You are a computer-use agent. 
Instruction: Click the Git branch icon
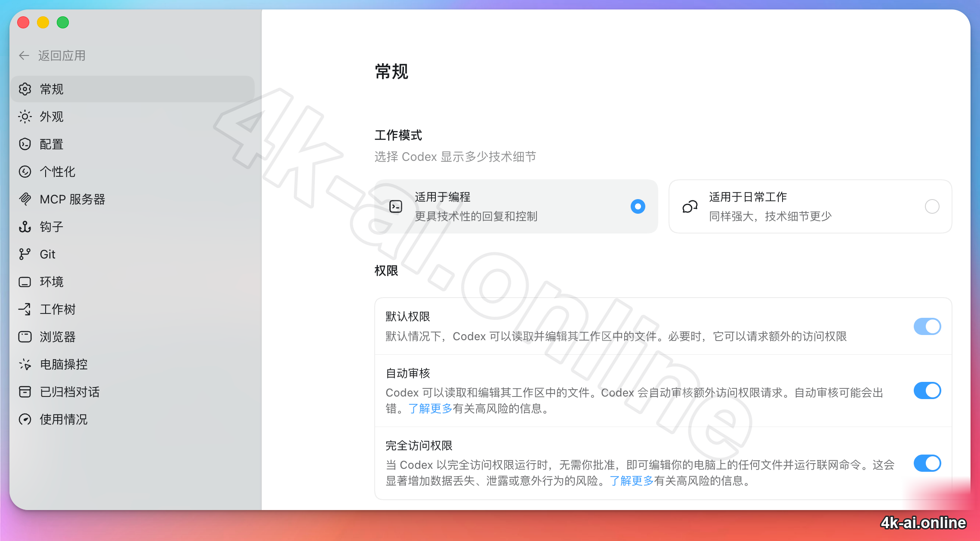click(25, 254)
